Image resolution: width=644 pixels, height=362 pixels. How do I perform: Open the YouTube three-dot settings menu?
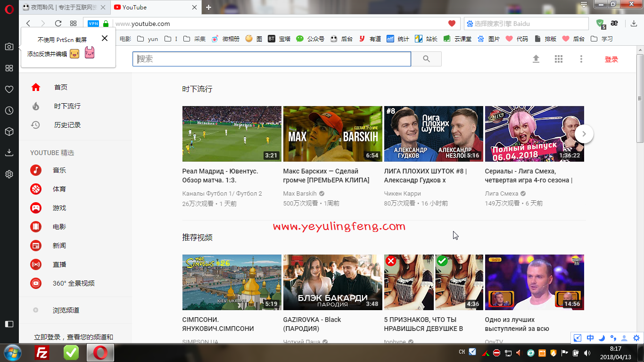(x=581, y=59)
